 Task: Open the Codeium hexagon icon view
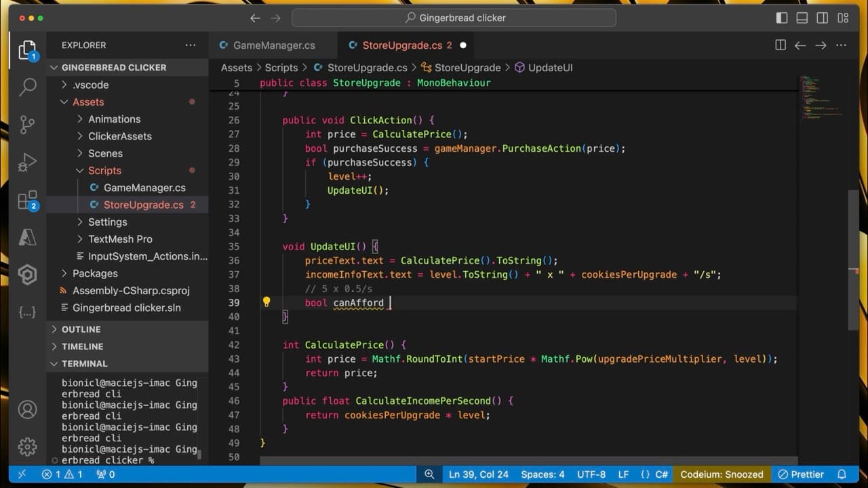[x=27, y=274]
